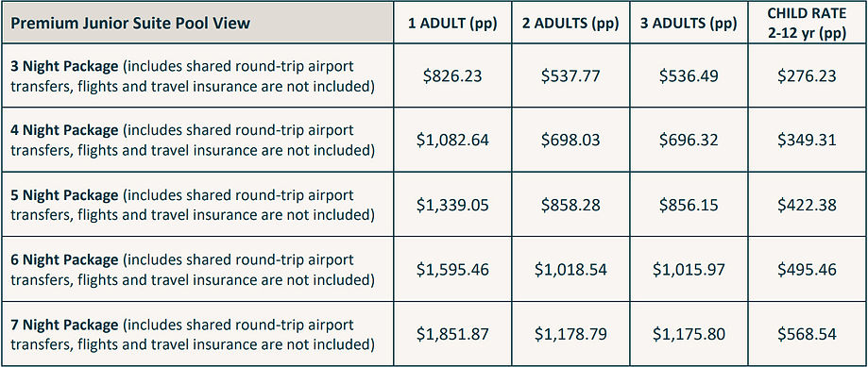This screenshot has height=367, width=868.
Task: Click the CHILD RATE 2-12 yr header
Action: (x=807, y=23)
